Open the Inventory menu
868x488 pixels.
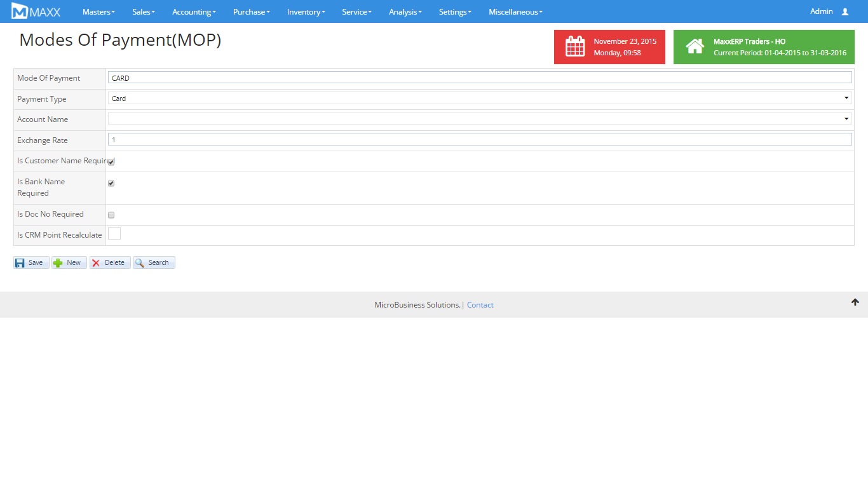pyautogui.click(x=306, y=11)
